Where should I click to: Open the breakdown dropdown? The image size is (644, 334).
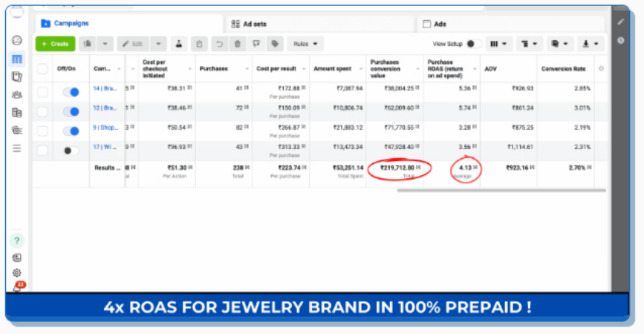529,44
